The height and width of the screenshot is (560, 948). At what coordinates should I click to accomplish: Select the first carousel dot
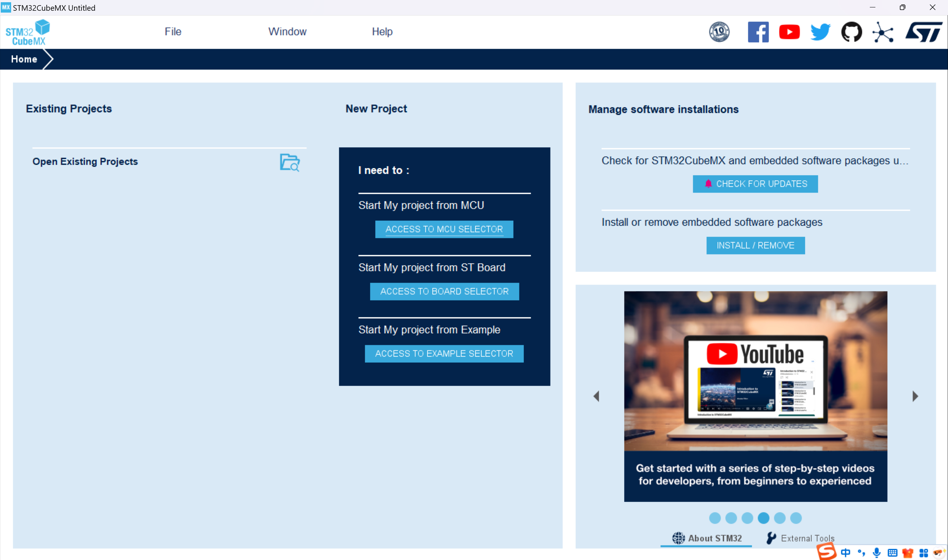(714, 518)
